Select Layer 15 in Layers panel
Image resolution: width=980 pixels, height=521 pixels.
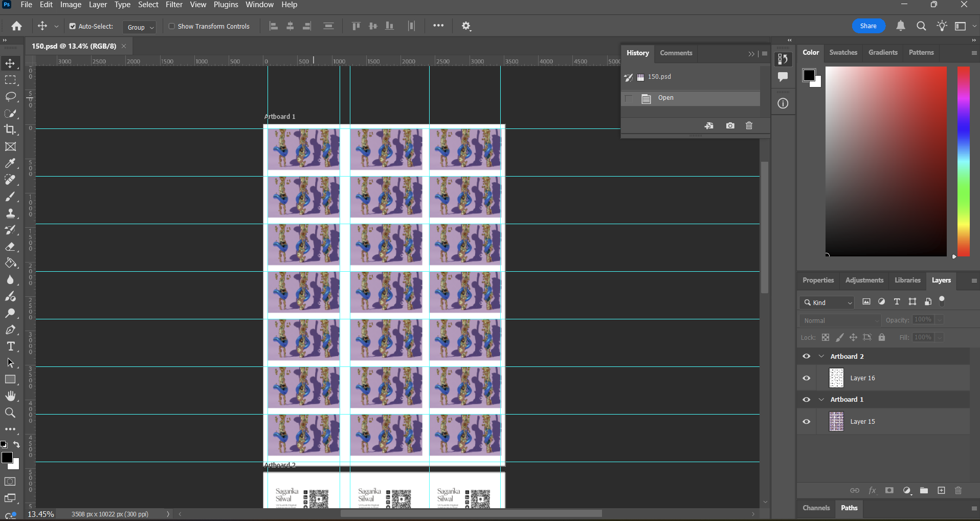[x=883, y=422]
